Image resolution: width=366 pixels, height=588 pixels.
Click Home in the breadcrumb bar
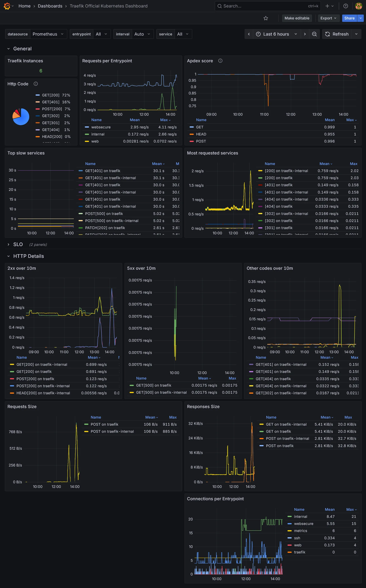[x=24, y=6]
